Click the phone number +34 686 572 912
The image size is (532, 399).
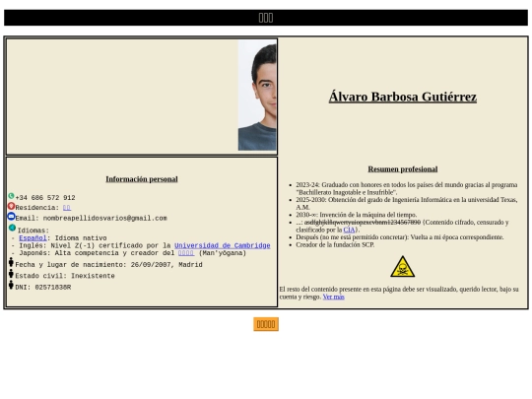coord(45,198)
